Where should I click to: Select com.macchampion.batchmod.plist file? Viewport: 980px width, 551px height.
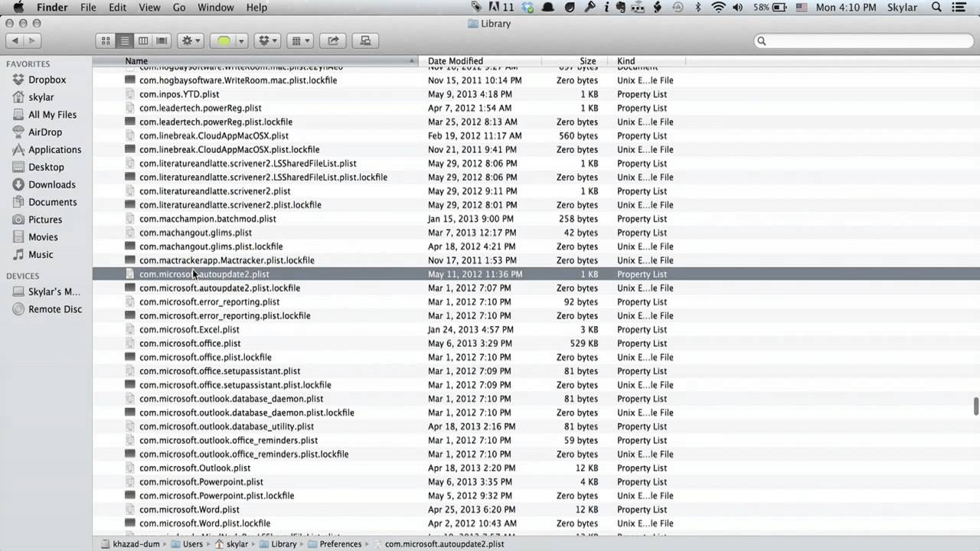point(207,219)
